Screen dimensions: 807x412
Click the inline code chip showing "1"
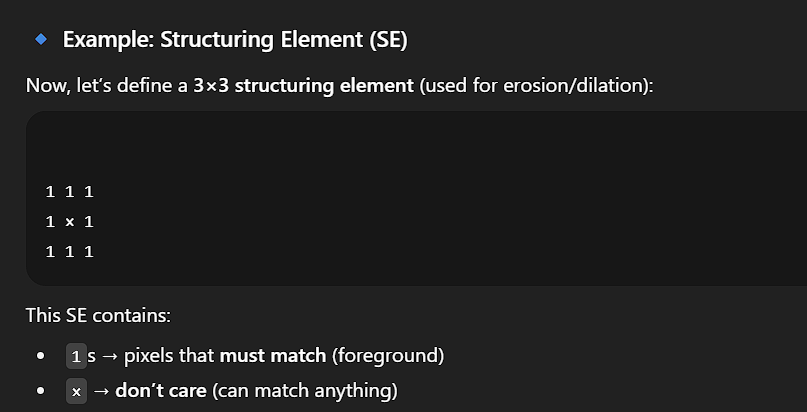[76, 356]
